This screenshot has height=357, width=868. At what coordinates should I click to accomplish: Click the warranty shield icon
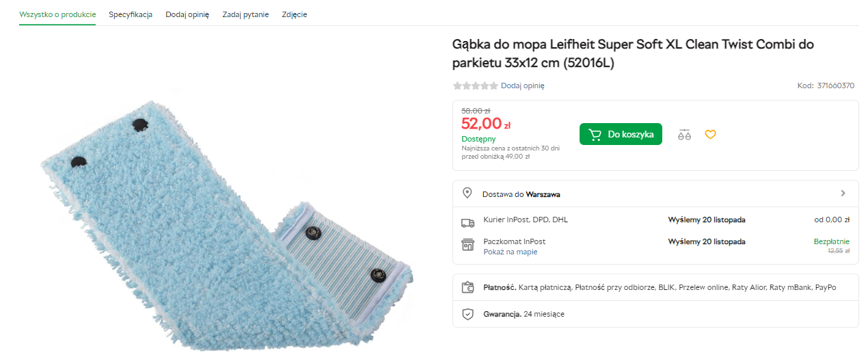467,314
